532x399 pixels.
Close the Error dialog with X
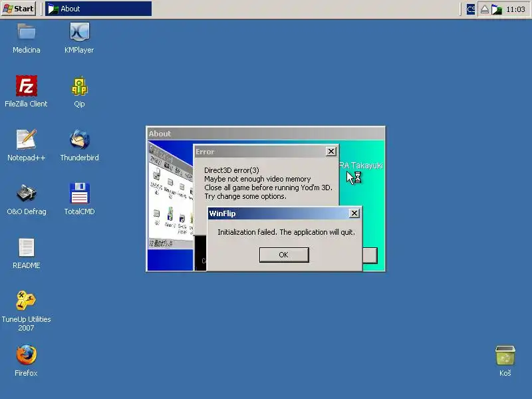pyautogui.click(x=331, y=152)
